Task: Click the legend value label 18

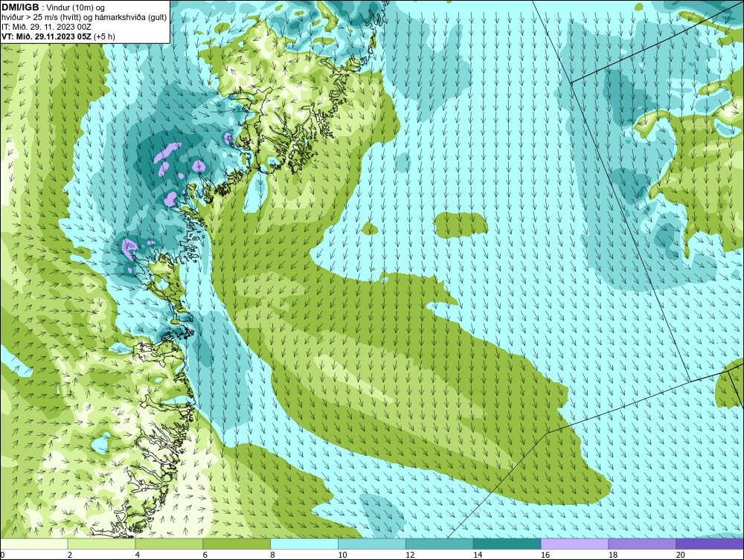Action: (x=612, y=555)
